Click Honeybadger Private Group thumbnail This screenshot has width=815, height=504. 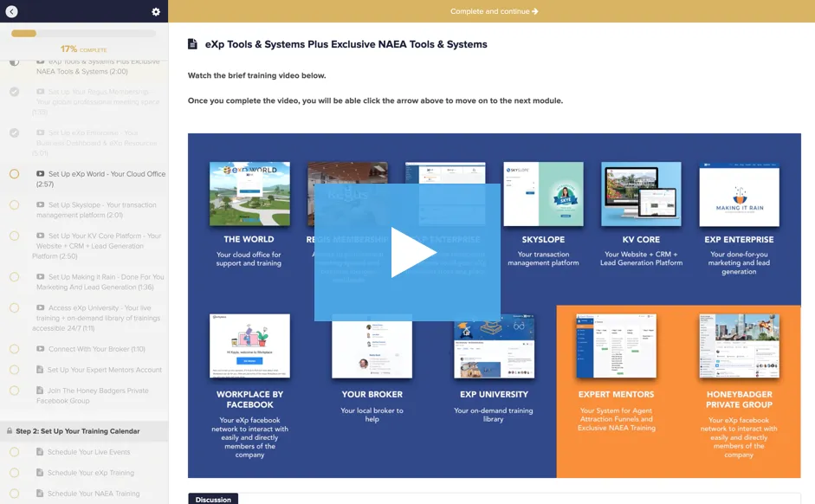coord(739,346)
